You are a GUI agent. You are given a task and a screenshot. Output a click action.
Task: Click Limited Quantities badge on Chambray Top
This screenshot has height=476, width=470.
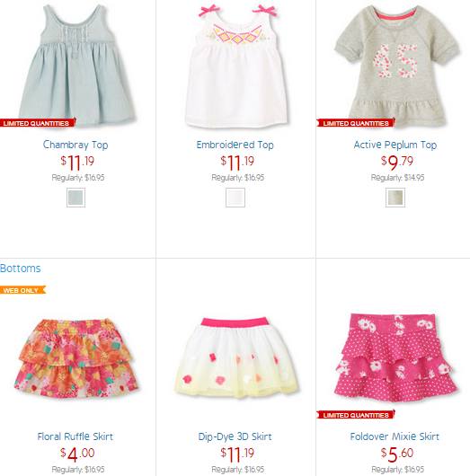point(38,123)
